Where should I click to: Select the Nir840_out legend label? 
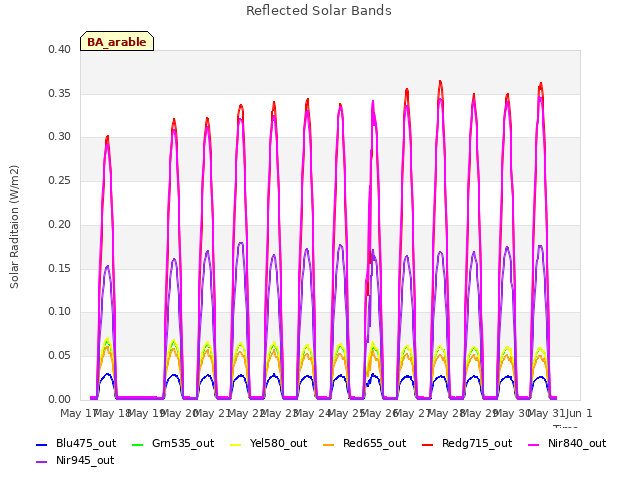click(577, 443)
